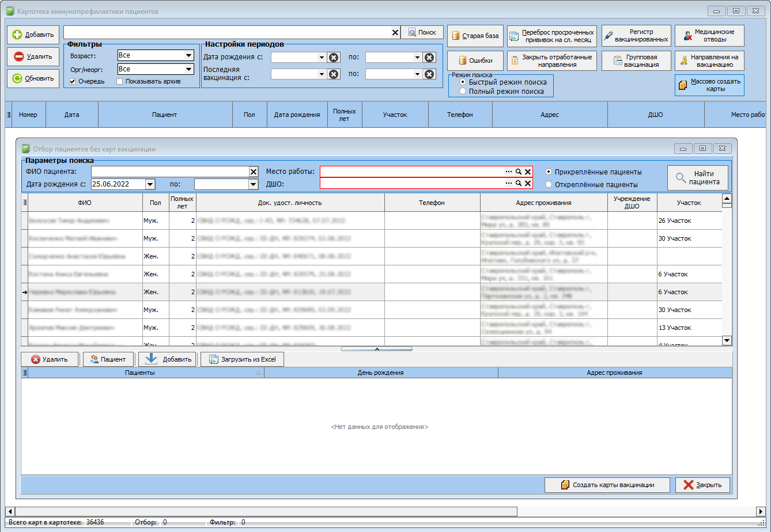Click Создать карты вакцинации
The width and height of the screenshot is (771, 532).
point(607,485)
